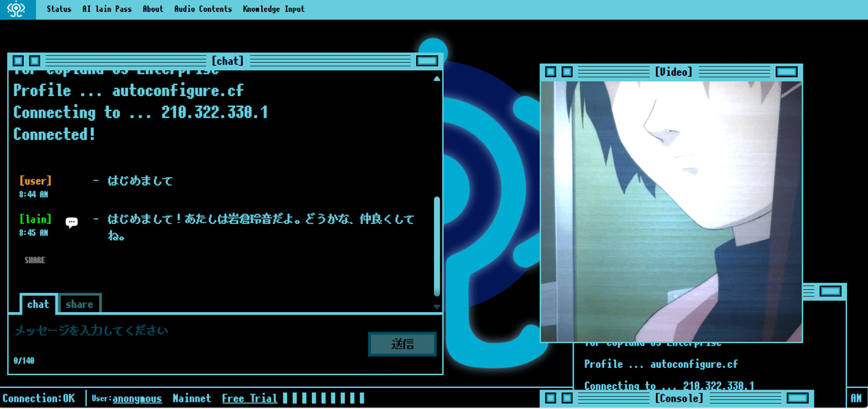Image resolution: width=868 pixels, height=409 pixels.
Task: Click the Free Trial link
Action: point(250,398)
